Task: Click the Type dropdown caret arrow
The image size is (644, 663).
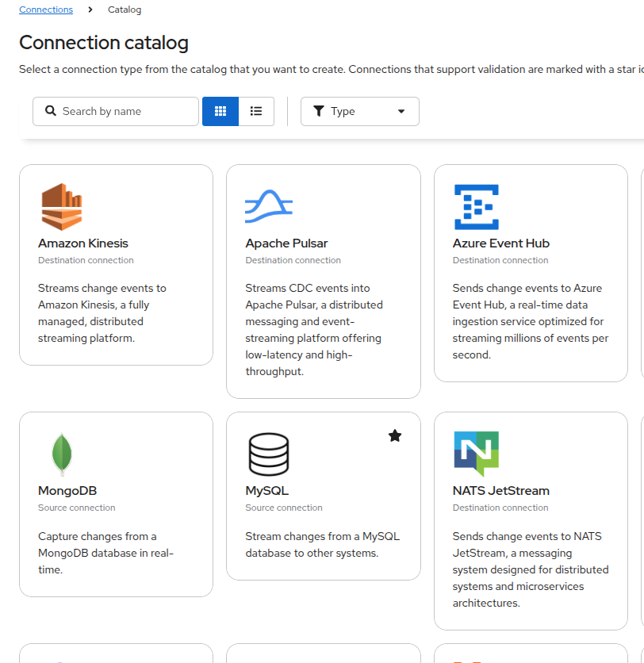Action: click(401, 112)
